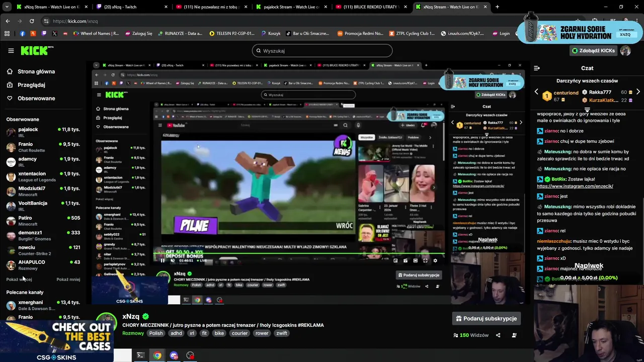Go back using browser back arrow
Viewport: 644px width, 362px height.
(8, 21)
